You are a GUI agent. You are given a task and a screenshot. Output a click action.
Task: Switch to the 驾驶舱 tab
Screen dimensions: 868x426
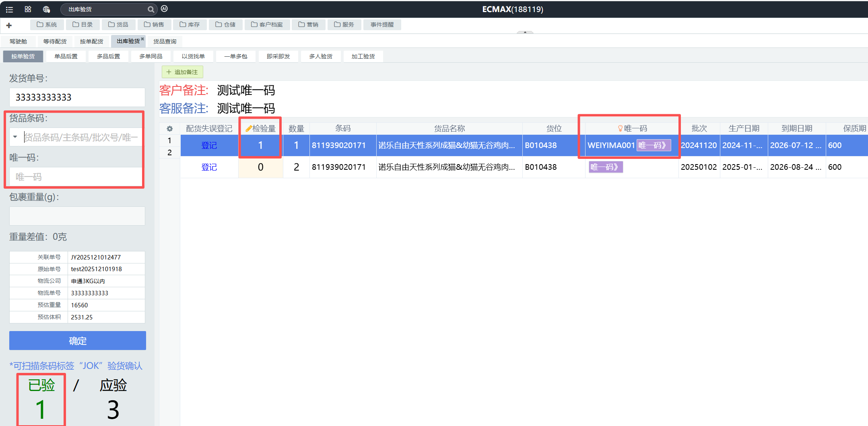pyautogui.click(x=18, y=41)
